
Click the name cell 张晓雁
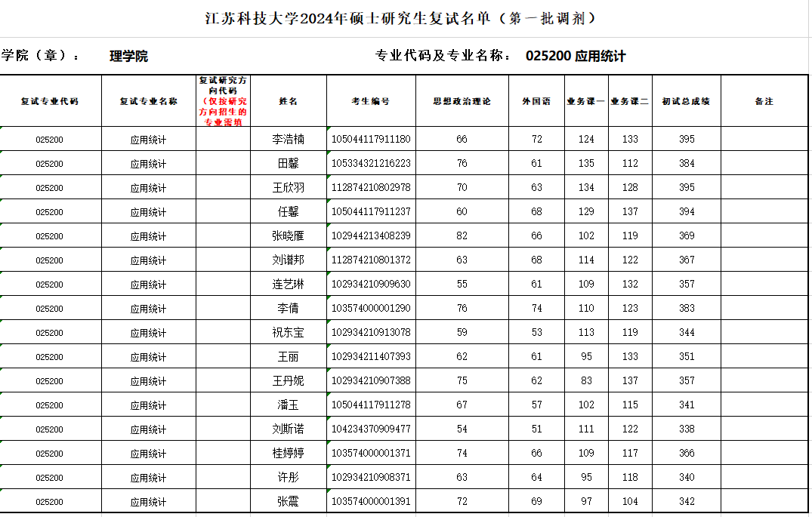tap(289, 236)
